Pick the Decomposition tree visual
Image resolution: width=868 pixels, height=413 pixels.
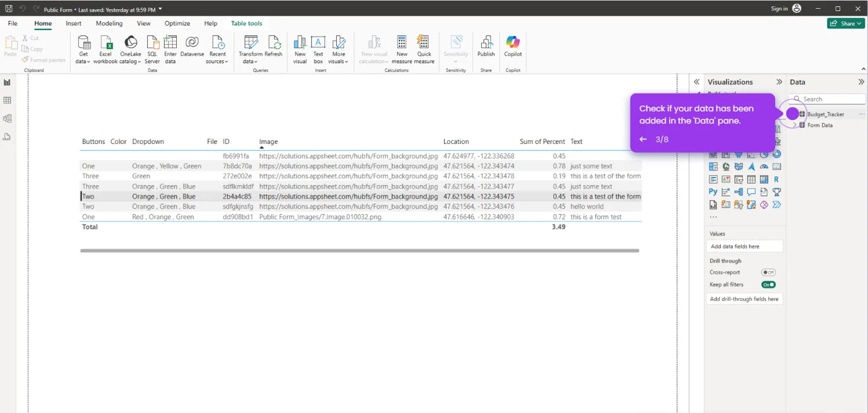[738, 192]
